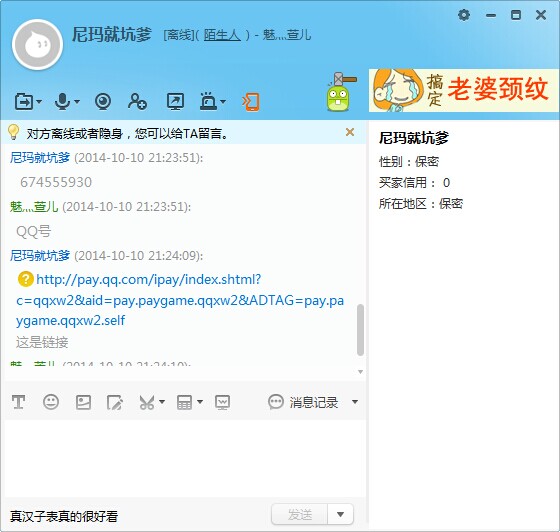Open the remote desktop screen-share icon
The width and height of the screenshot is (560, 532).
(x=175, y=102)
